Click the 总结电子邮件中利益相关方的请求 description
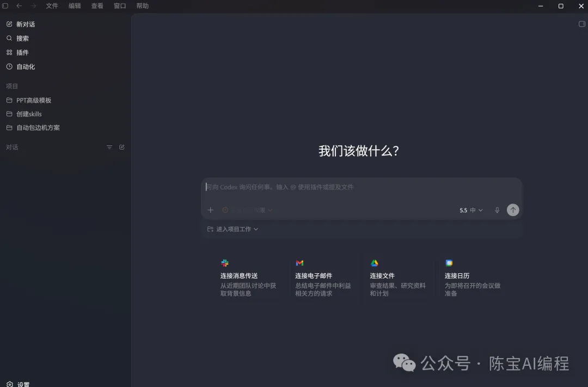 tap(323, 290)
